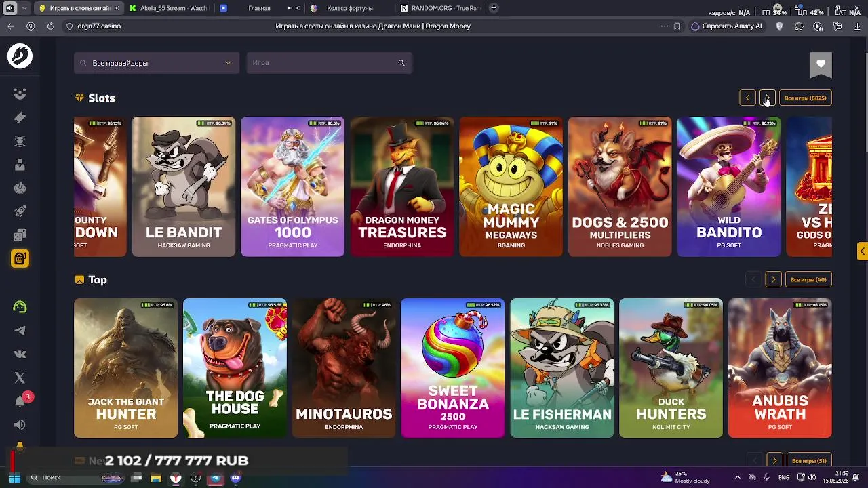
Task: Open Wild Bandito slot thumbnail
Action: [729, 187]
